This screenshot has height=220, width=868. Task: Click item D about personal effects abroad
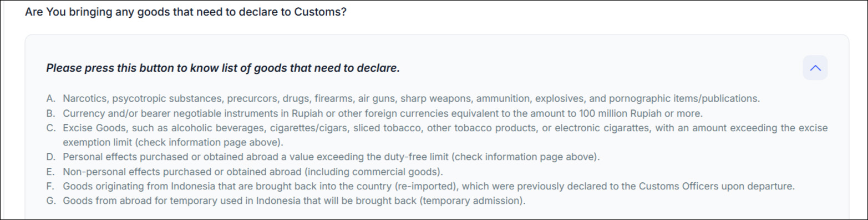click(x=331, y=157)
